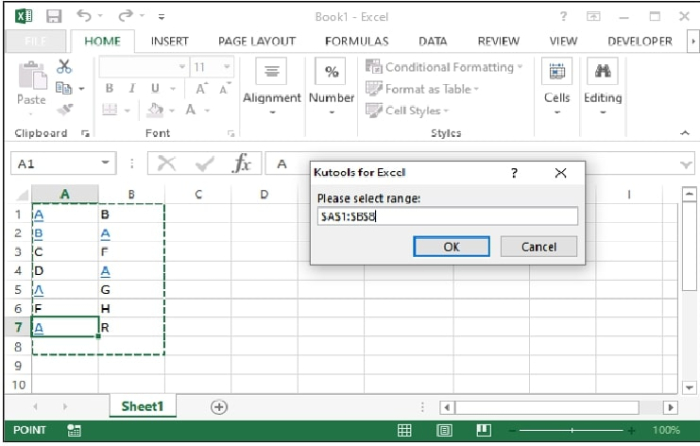Open the REVIEW tab
The image size is (700, 446).
(x=498, y=41)
